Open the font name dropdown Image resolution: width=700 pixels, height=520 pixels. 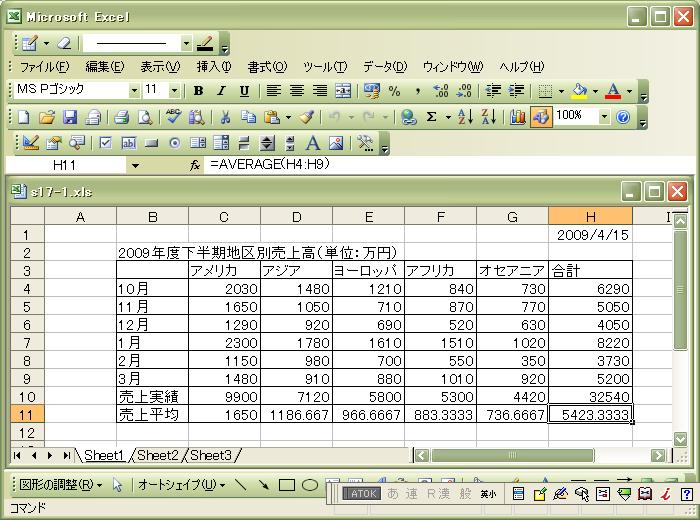point(134,91)
